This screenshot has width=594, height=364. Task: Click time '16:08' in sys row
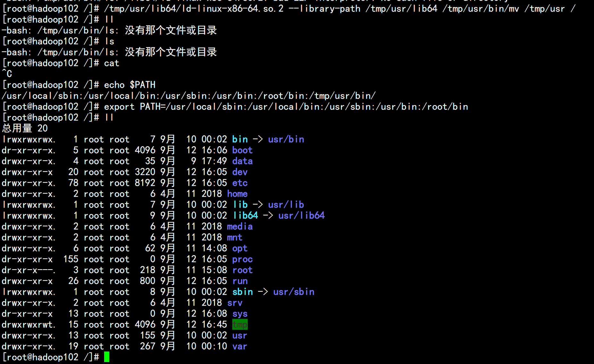tap(214, 314)
